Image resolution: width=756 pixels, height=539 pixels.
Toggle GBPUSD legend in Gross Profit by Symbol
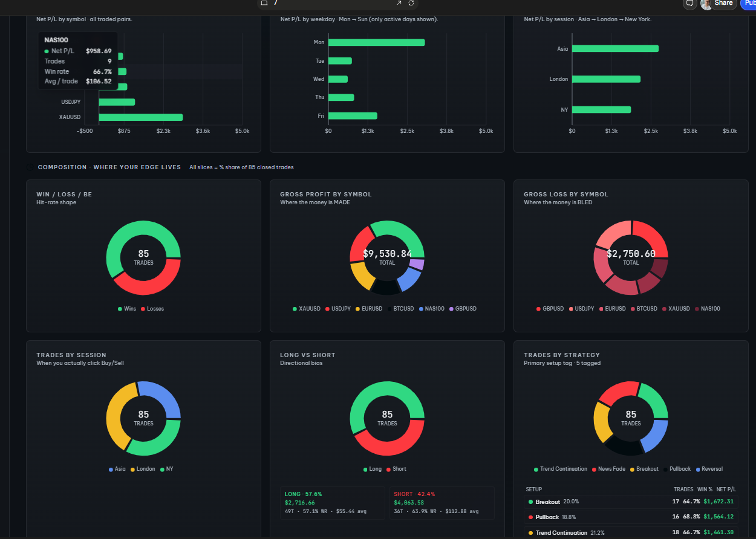tap(463, 309)
